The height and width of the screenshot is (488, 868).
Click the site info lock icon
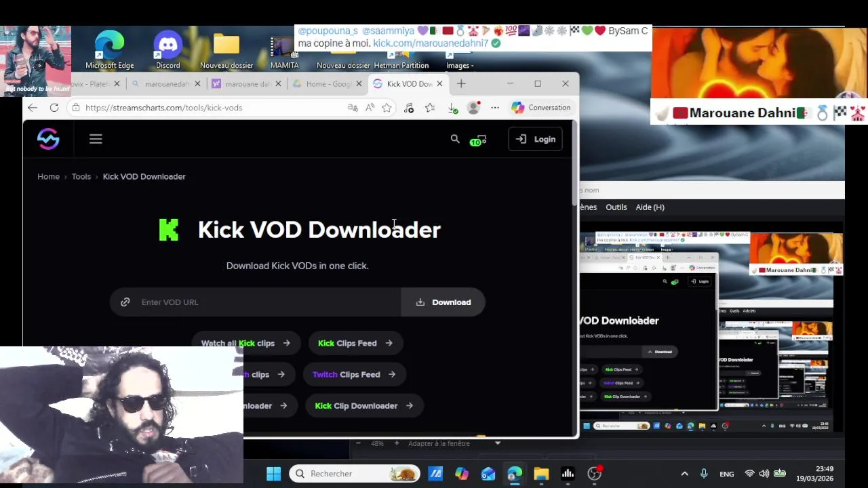(x=76, y=108)
